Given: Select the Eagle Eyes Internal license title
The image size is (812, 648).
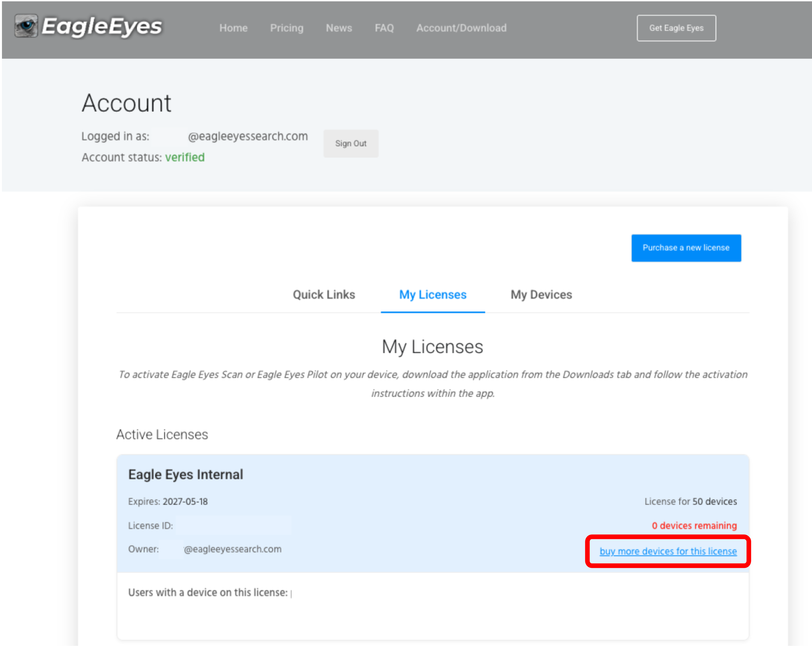Looking at the screenshot, I should click(186, 474).
